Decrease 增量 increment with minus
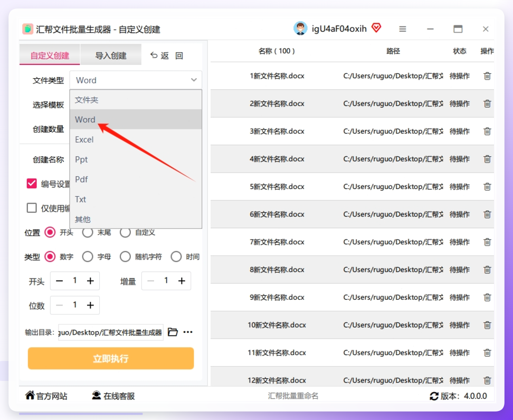 pos(150,281)
